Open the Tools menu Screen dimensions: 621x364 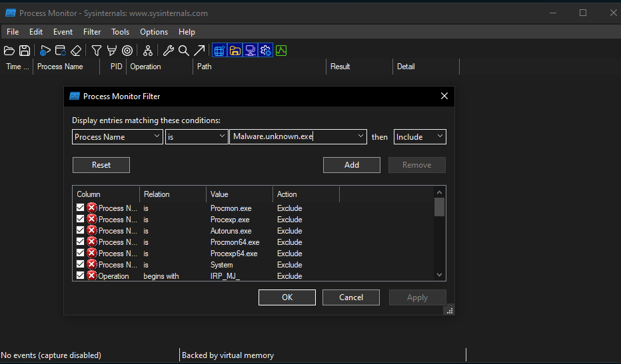tap(120, 32)
